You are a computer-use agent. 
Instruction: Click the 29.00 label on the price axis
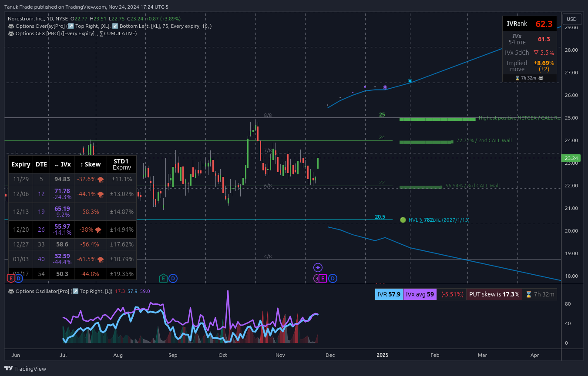click(571, 27)
